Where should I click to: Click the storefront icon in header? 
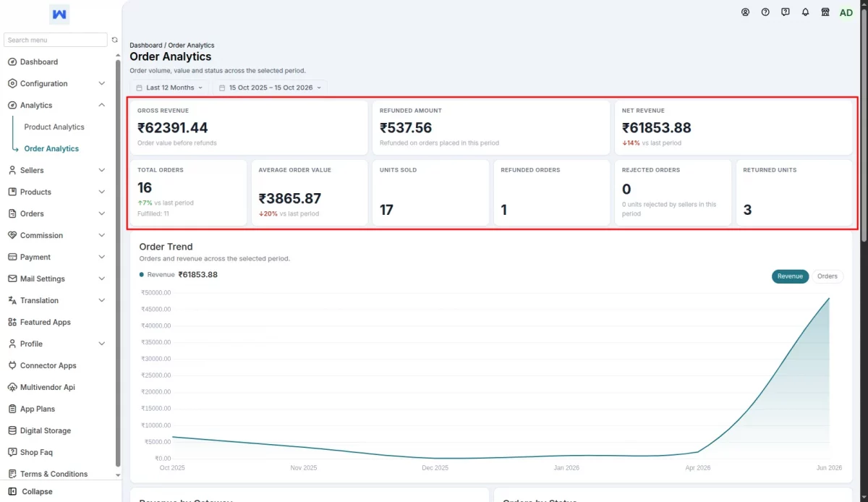(825, 12)
